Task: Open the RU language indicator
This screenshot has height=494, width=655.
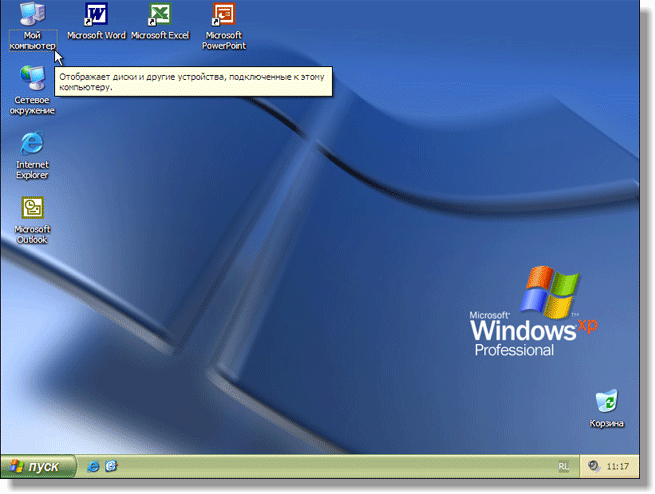Action: 564,466
